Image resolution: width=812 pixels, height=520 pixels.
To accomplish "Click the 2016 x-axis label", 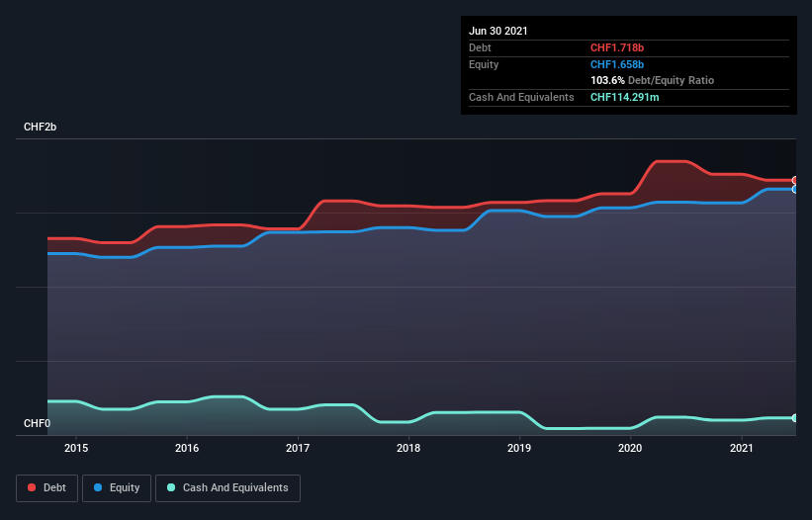I will tap(187, 448).
